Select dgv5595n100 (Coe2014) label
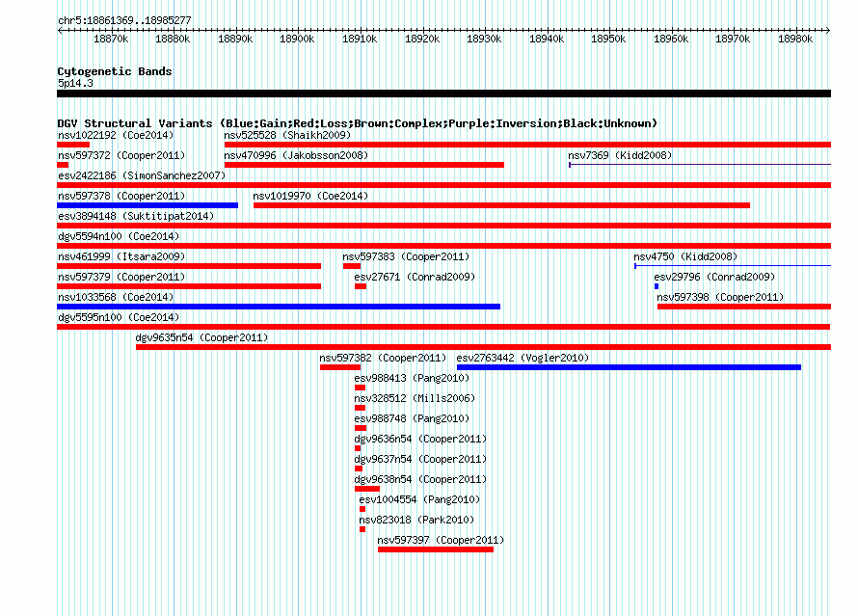This screenshot has width=858, height=616. coord(119,317)
